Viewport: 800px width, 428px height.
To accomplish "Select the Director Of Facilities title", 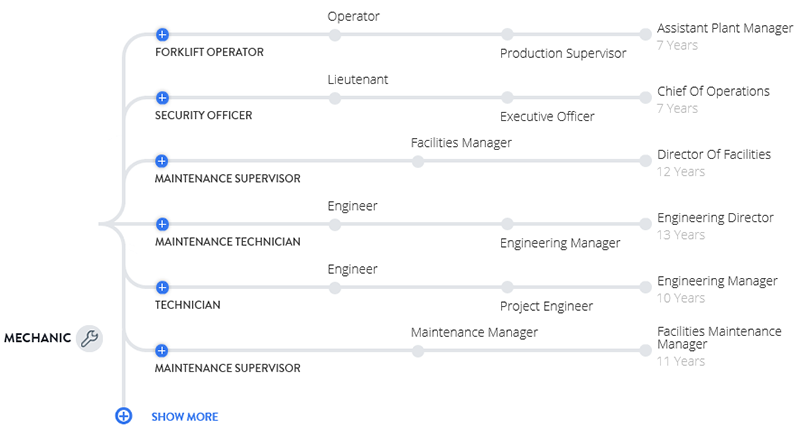I will tap(714, 154).
